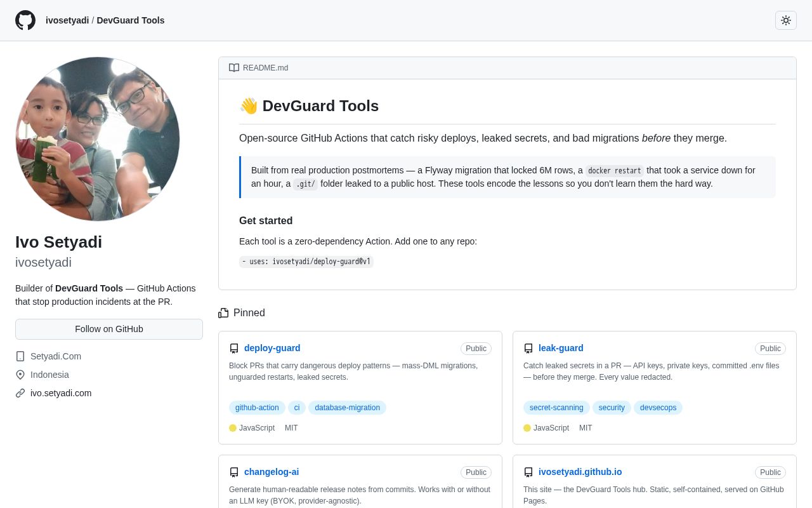Open the ivosetyadi.github.io repository
This screenshot has height=508, width=812.
(580, 472)
